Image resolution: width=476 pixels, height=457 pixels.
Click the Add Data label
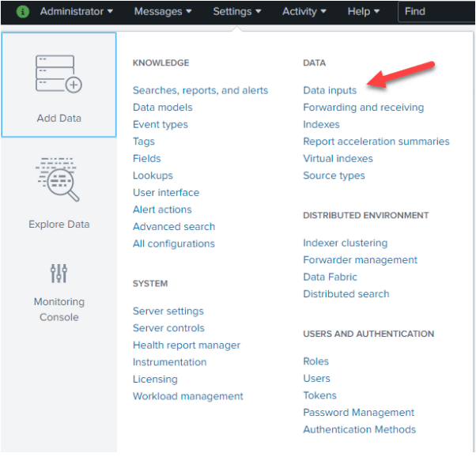[59, 119]
